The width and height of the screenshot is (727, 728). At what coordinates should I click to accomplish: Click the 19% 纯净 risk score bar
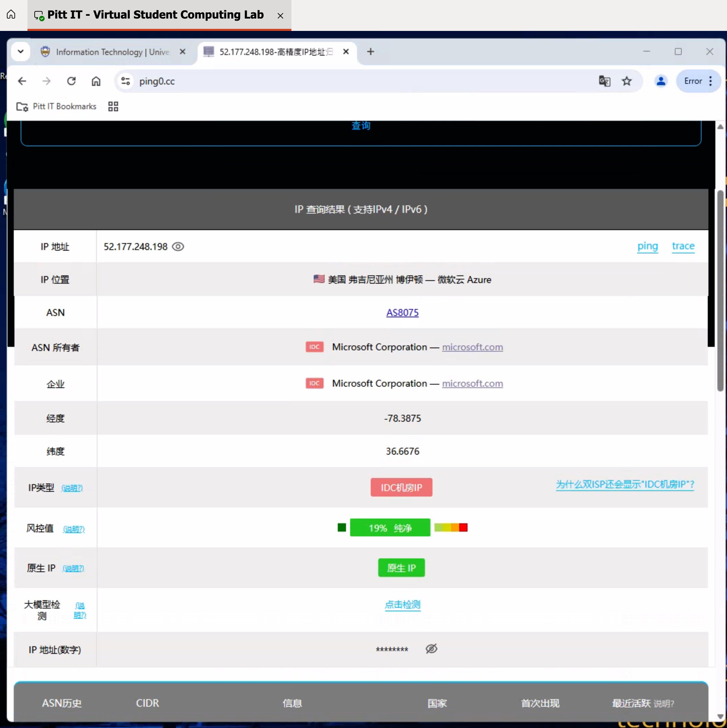(x=390, y=527)
